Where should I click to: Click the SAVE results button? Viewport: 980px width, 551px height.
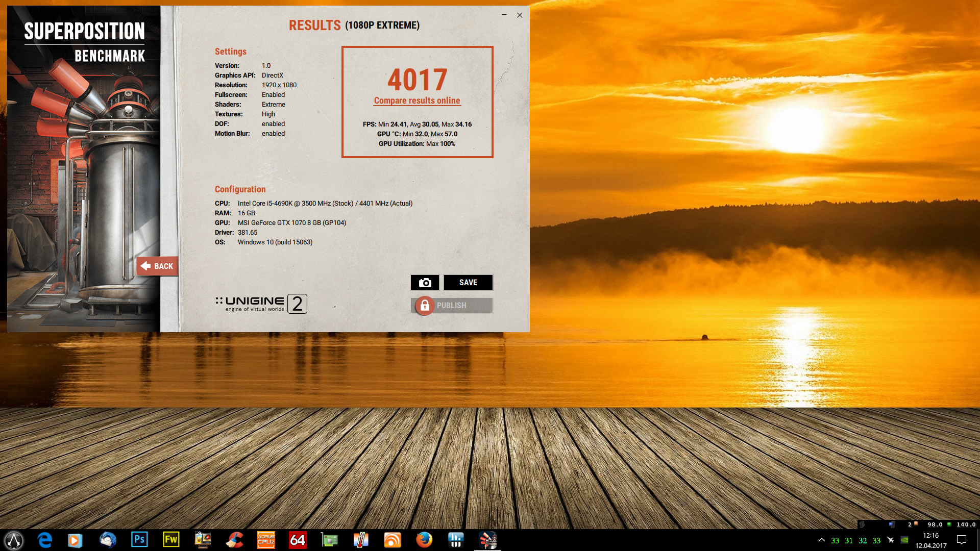(x=468, y=283)
